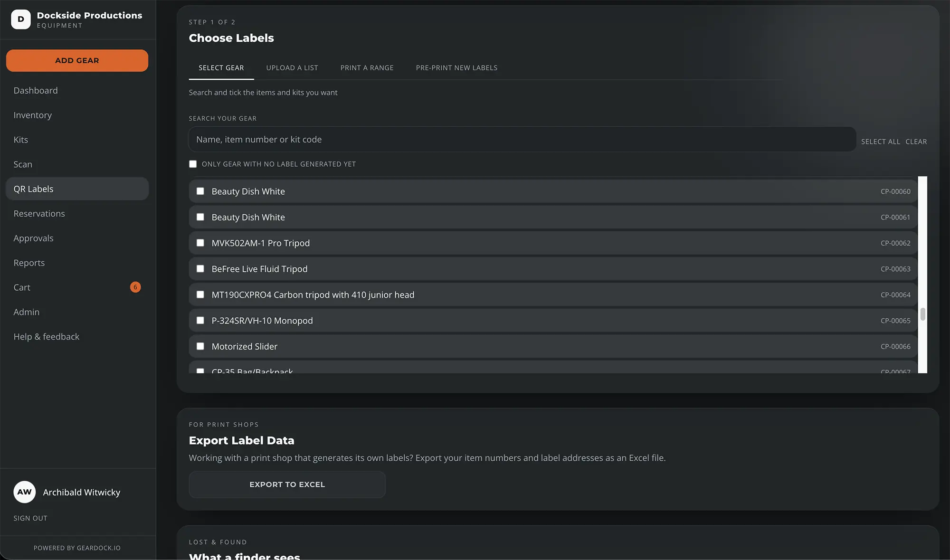Open the Reservations page in sidebar
Screen dimensions: 950x560
point(39,214)
